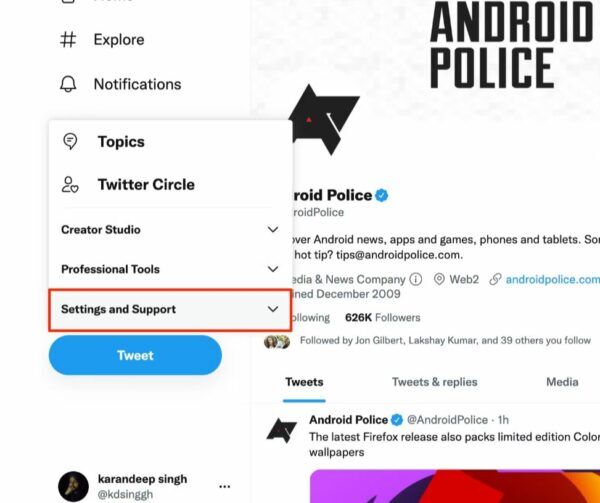This screenshot has height=503, width=600.
Task: Click followed by Jon Gilbert and others text
Action: point(445,340)
